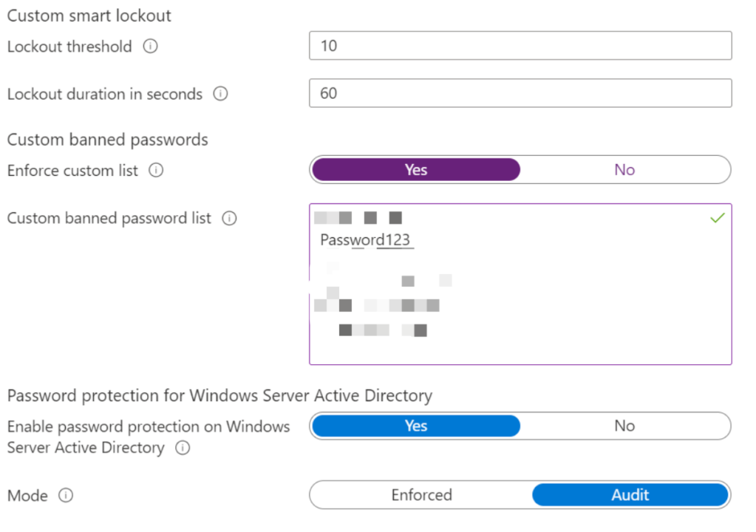Image resolution: width=756 pixels, height=532 pixels.
Task: Open the Mode info tooltip icon
Action: pos(66,495)
